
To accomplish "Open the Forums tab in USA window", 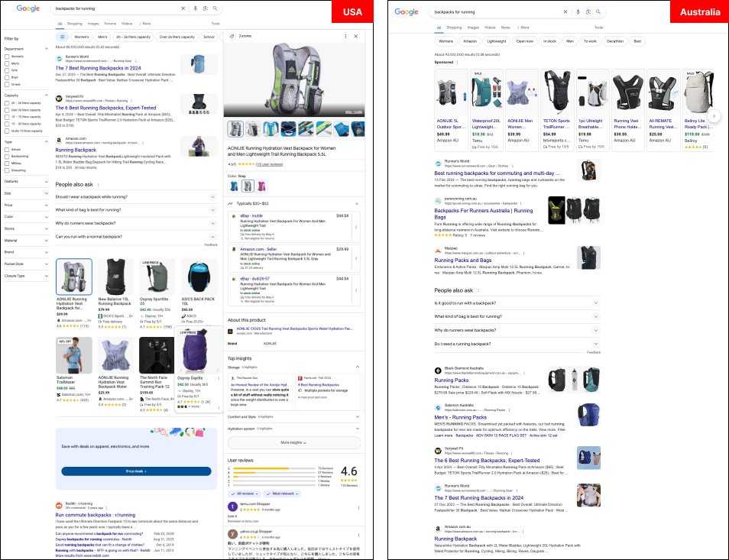I will pyautogui.click(x=110, y=23).
